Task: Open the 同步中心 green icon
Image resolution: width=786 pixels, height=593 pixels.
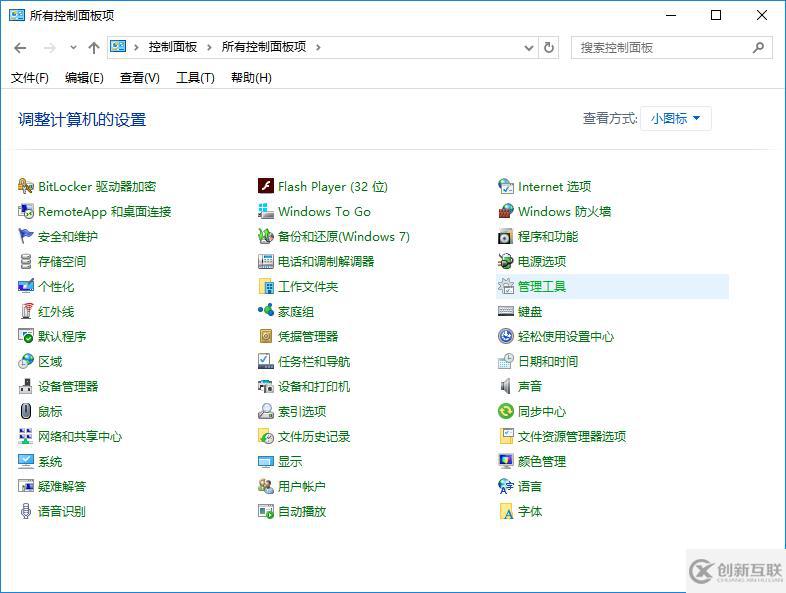Action: pos(506,412)
